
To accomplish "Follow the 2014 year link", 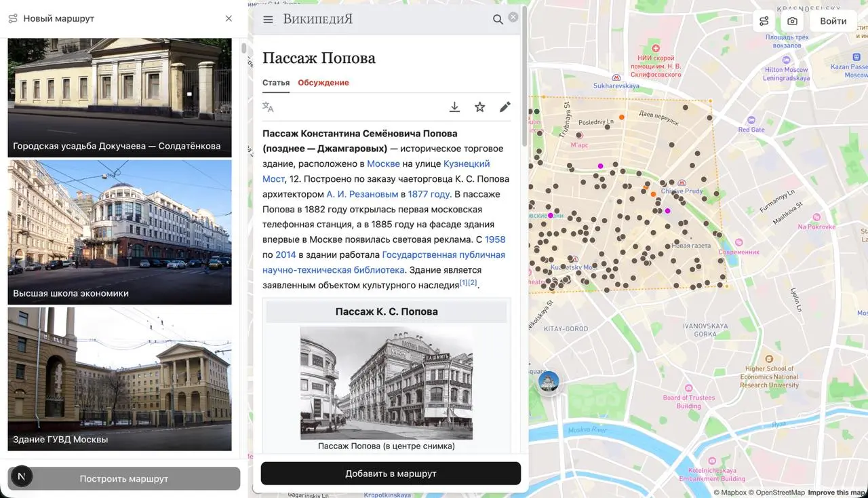I will coord(285,254).
